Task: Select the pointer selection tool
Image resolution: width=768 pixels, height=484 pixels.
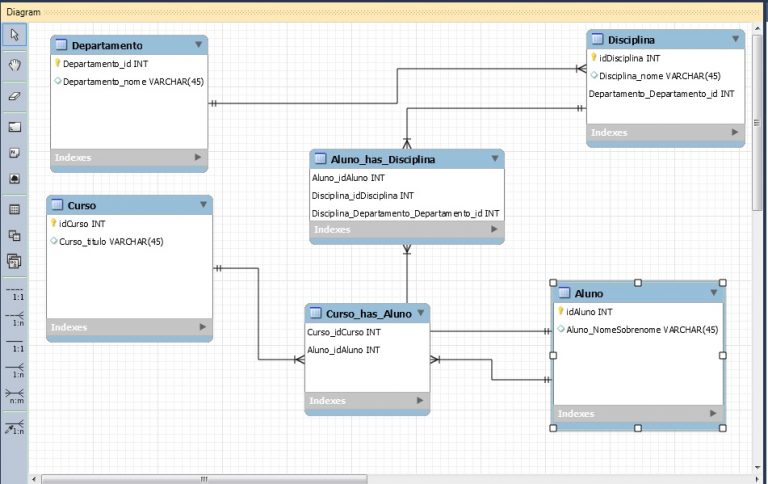Action: (14, 35)
